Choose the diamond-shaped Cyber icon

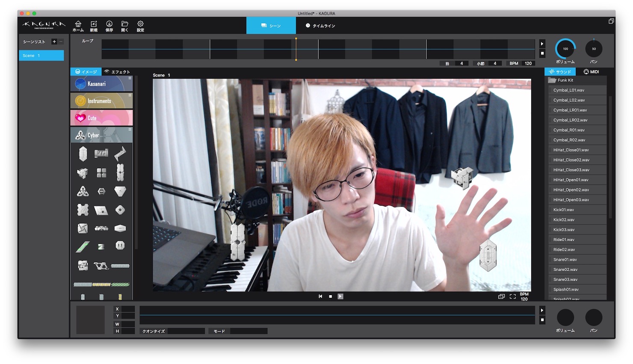coord(120,210)
